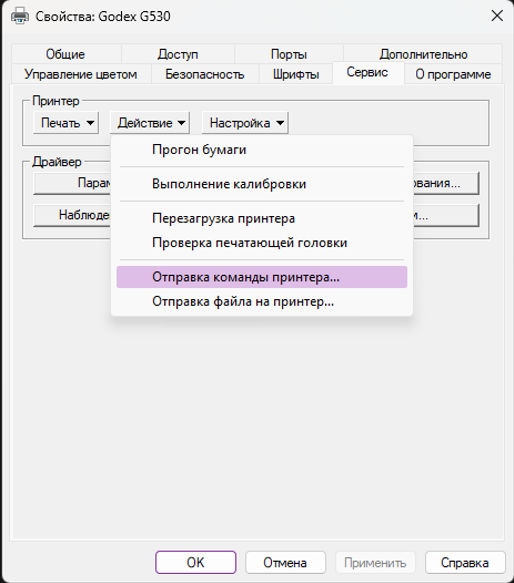Select Проверка печатающей головки option

(261, 242)
